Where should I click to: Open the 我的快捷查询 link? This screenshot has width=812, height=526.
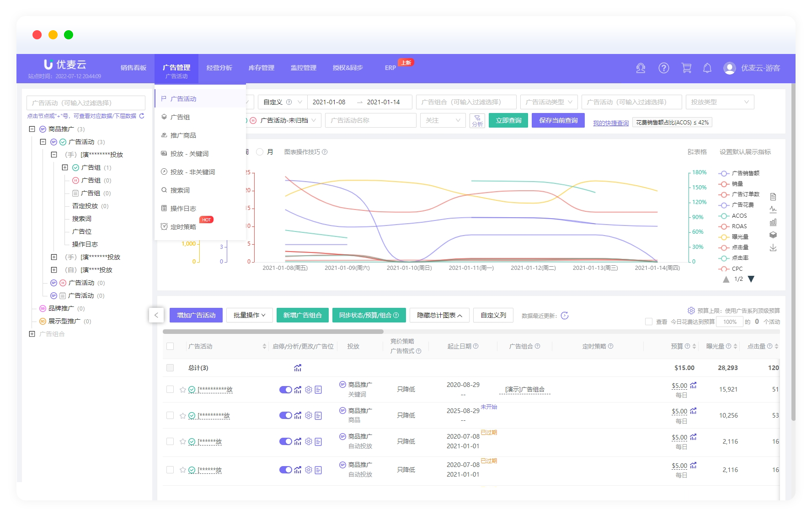click(x=610, y=123)
